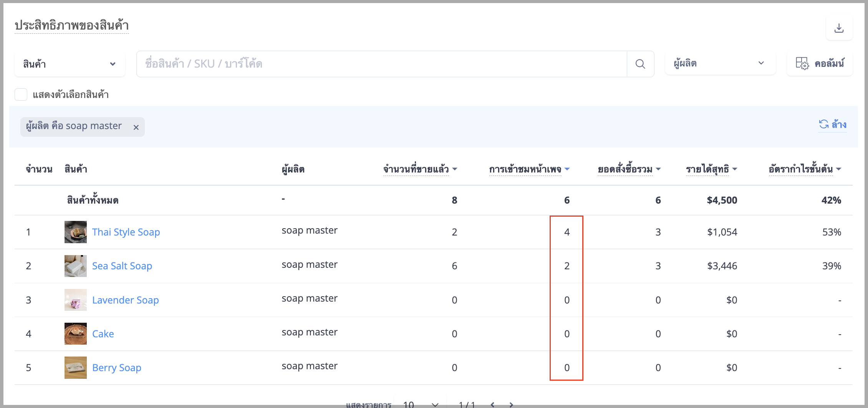Image resolution: width=868 pixels, height=408 pixels.
Task: Click the 53% margin value
Action: [x=832, y=232]
